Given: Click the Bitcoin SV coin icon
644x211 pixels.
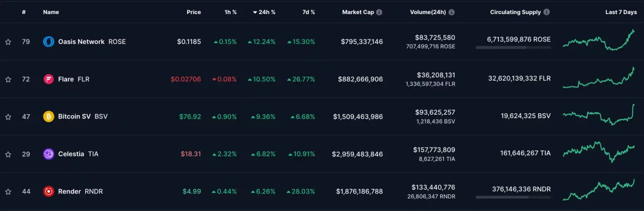Looking at the screenshot, I should pyautogui.click(x=49, y=117).
